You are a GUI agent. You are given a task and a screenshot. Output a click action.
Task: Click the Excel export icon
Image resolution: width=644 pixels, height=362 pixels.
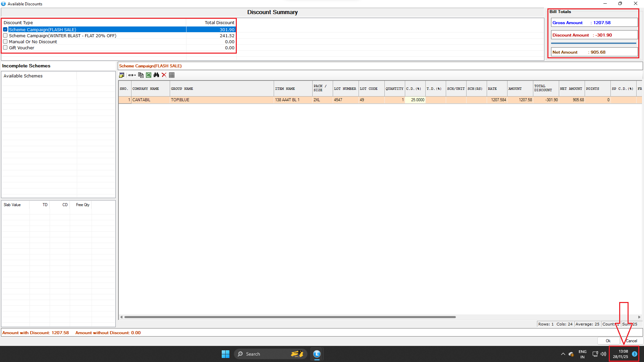click(x=149, y=75)
